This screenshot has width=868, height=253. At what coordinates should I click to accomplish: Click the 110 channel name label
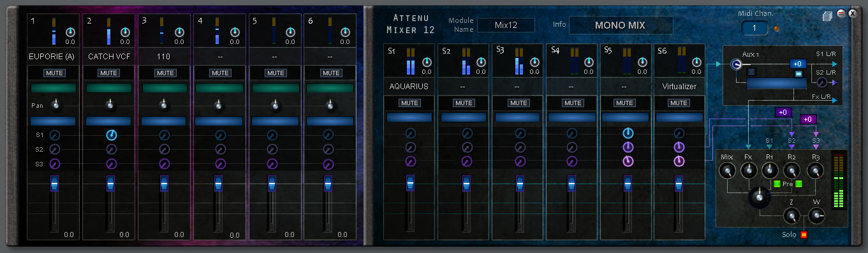tap(163, 56)
